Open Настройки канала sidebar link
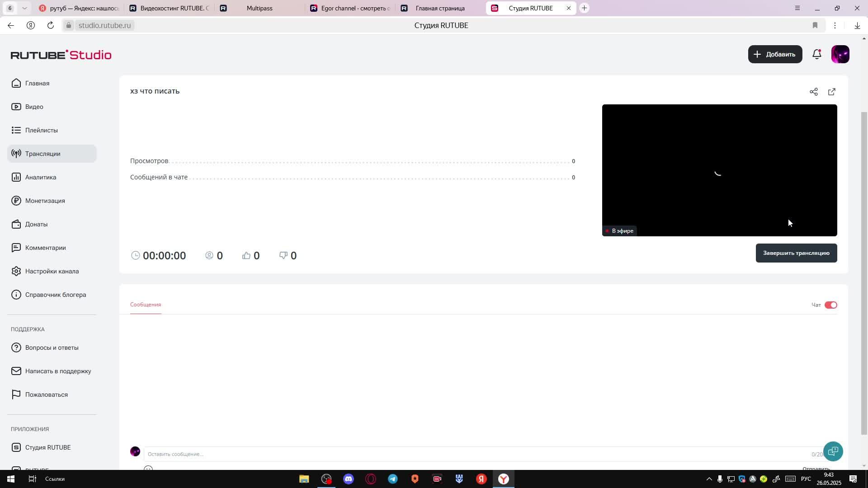The width and height of the screenshot is (868, 488). click(x=52, y=271)
